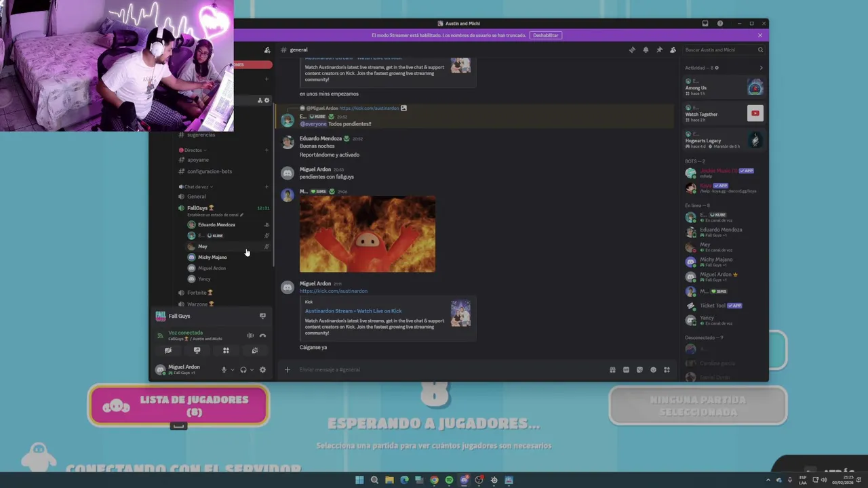Click NINGUNA PARTIDA SELECCIONADA button

(698, 405)
